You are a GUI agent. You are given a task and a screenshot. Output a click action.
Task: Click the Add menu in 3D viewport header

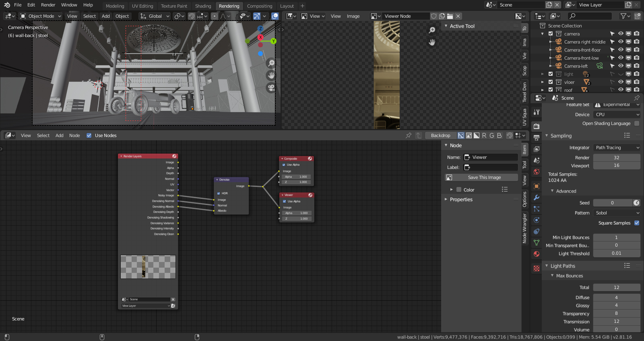click(x=106, y=16)
